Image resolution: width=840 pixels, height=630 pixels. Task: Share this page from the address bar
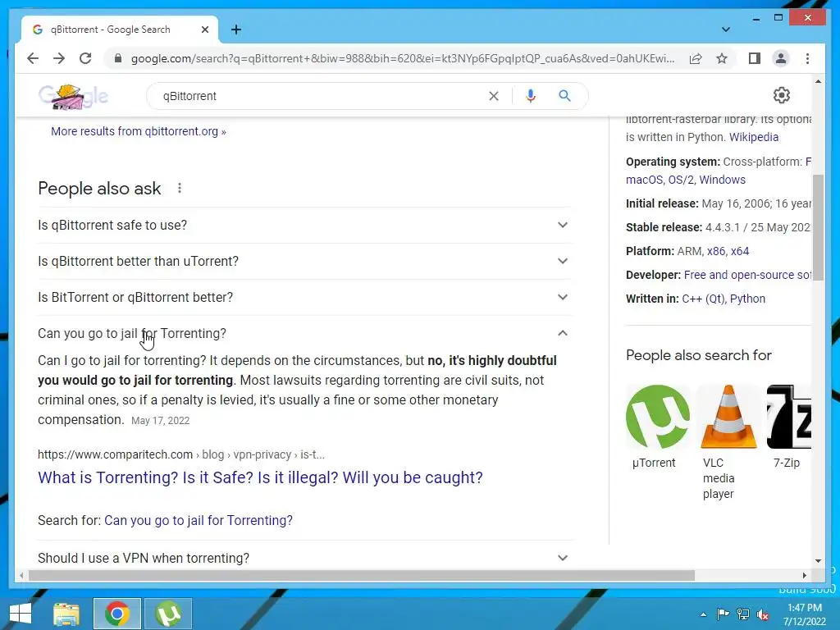coord(696,58)
